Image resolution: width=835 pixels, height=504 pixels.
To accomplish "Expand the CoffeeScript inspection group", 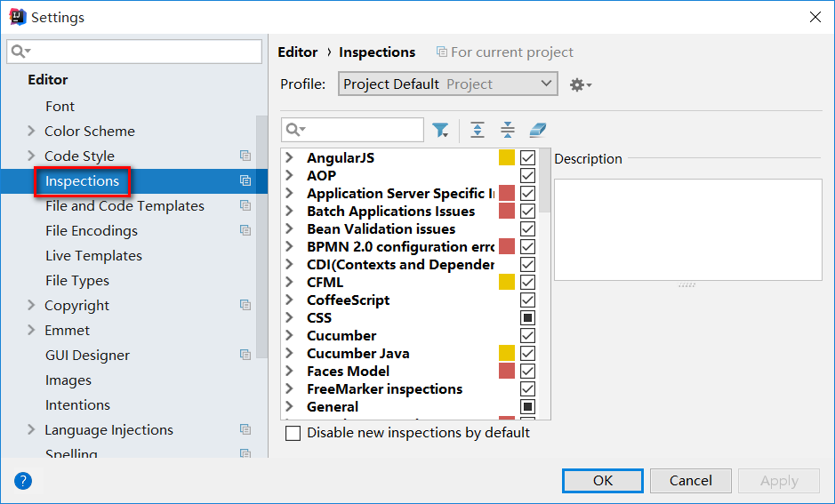I will point(289,300).
